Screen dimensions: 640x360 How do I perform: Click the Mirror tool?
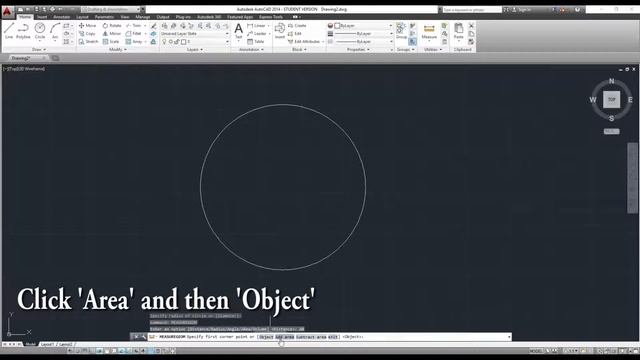tap(112, 33)
